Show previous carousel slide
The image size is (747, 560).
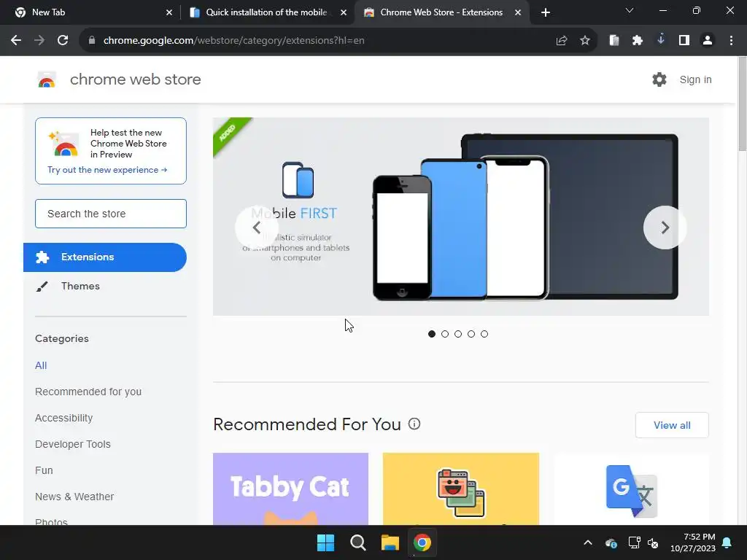click(x=256, y=227)
